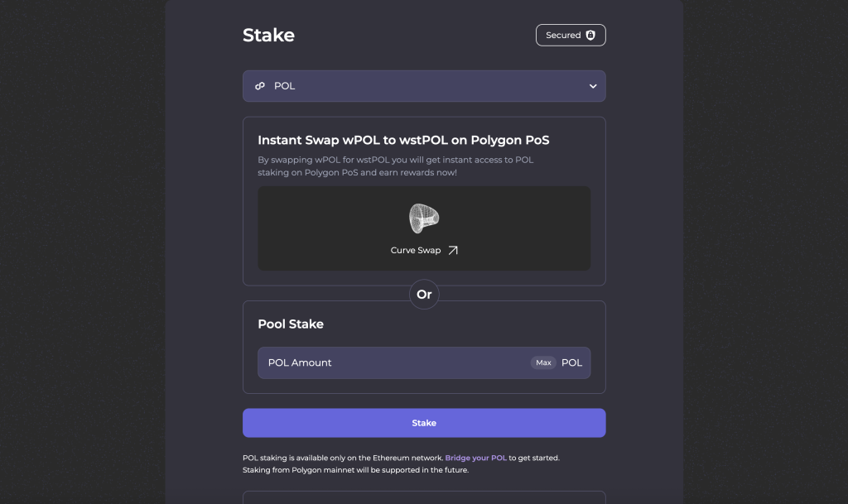Click the "Pool Stake" section title

coord(290,324)
